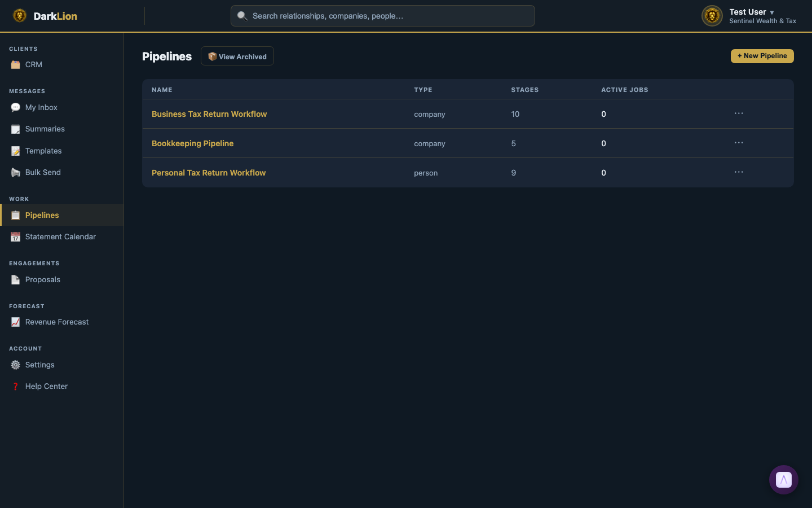Visit the Help Center

coord(62,386)
